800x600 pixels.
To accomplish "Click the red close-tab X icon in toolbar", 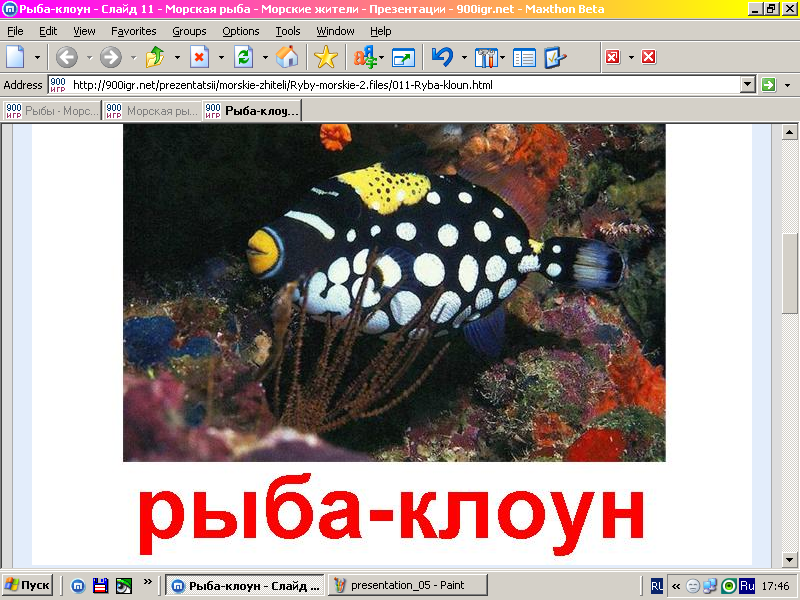I will tap(648, 57).
